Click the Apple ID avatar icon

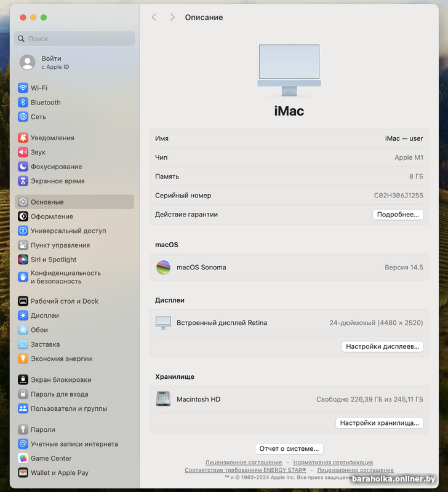(x=28, y=63)
